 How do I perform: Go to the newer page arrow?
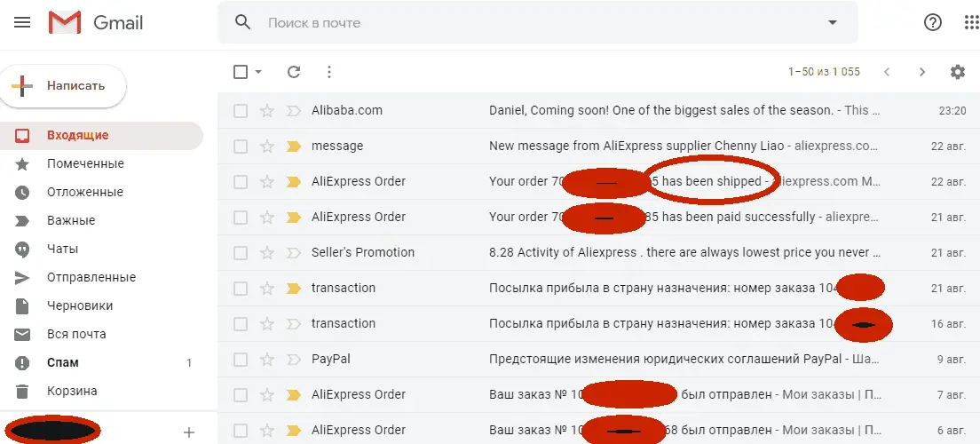click(x=886, y=72)
